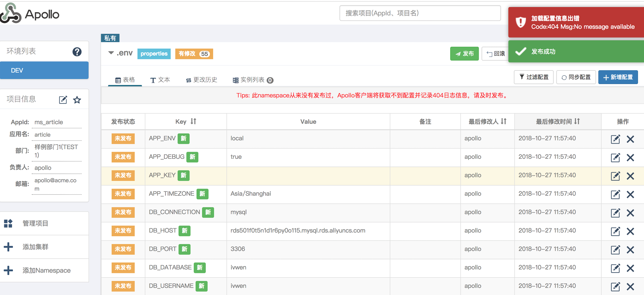The width and height of the screenshot is (644, 295).
Task: Collapse the .env namespace
Action: (111, 53)
